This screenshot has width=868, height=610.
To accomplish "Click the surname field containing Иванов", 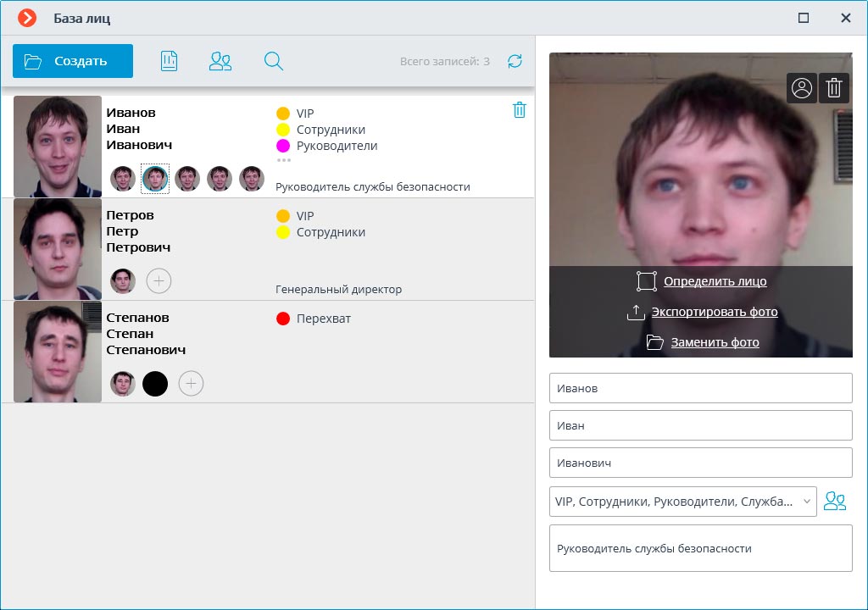I will click(x=700, y=389).
